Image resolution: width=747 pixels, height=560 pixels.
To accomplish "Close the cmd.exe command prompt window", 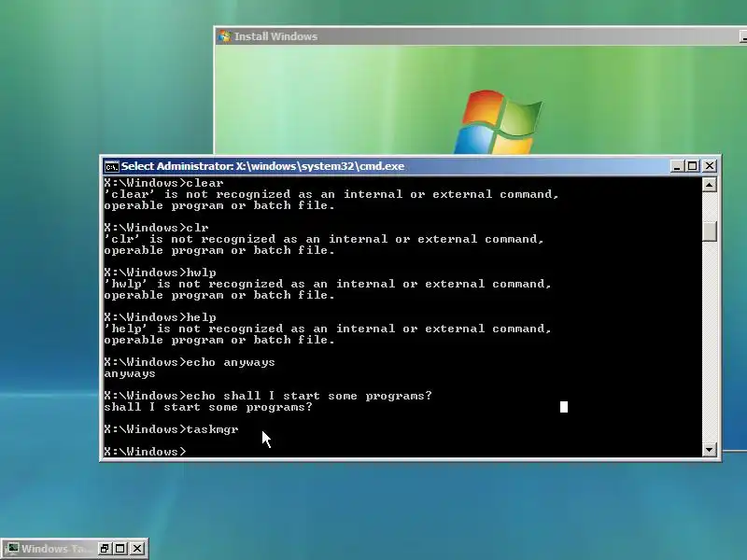I will [710, 166].
